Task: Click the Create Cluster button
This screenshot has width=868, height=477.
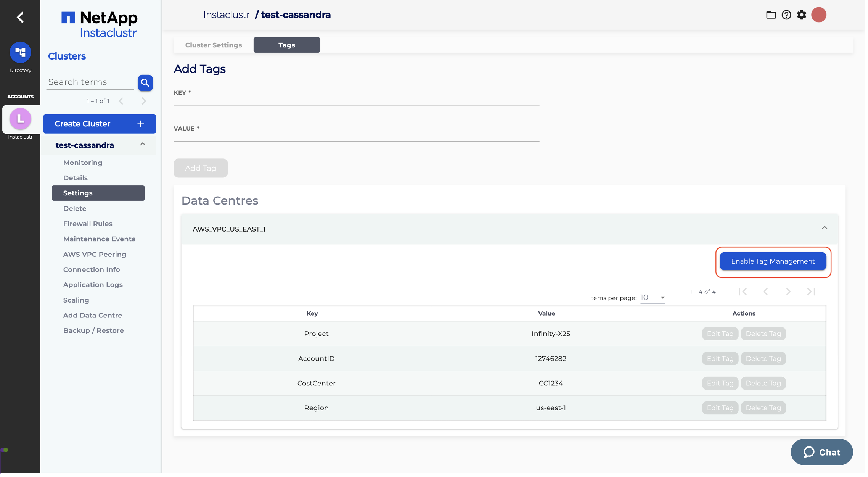Action: click(99, 124)
